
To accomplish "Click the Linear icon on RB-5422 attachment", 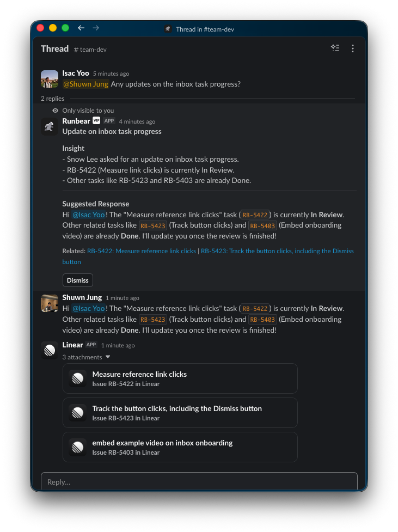I will pos(78,378).
